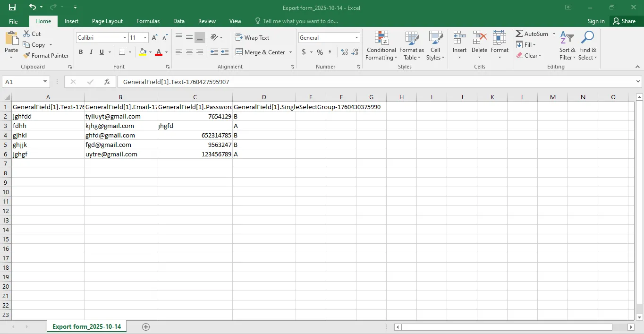This screenshot has width=644, height=334.
Task: Center the text horizontally
Action: coord(189,52)
